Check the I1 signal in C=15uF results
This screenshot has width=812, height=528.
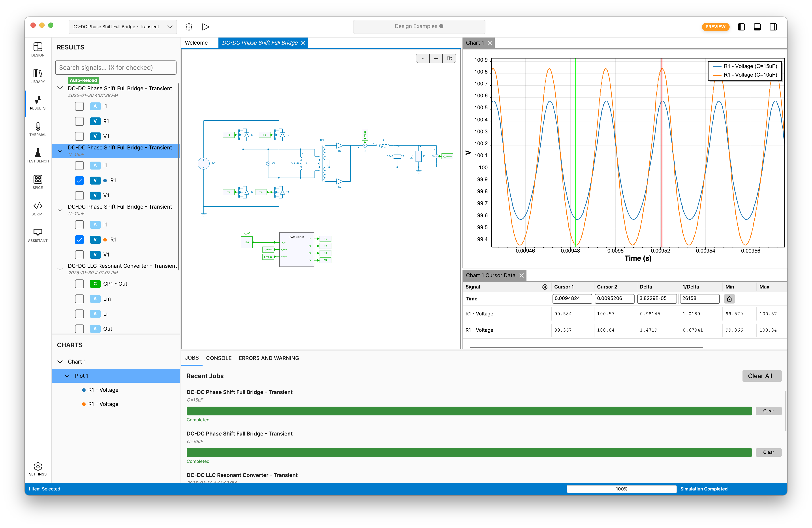pyautogui.click(x=79, y=165)
